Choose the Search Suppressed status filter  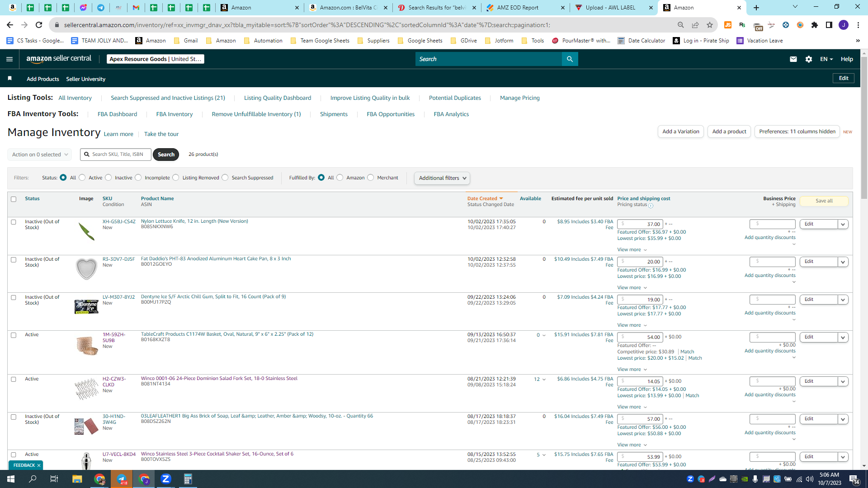point(225,178)
